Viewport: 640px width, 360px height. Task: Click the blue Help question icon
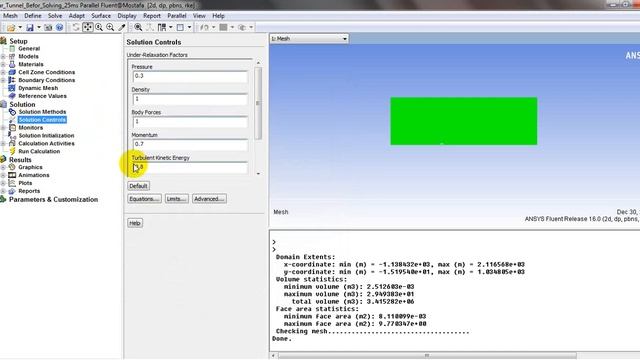tap(60, 27)
